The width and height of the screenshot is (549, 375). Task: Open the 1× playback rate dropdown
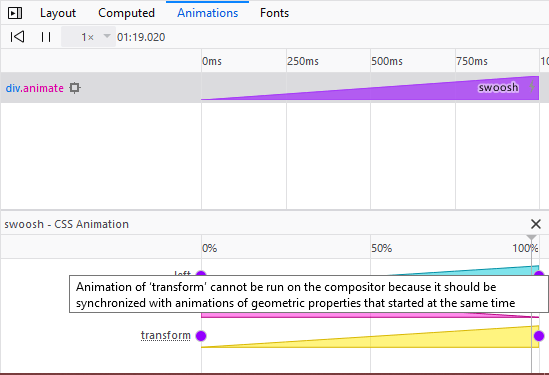[x=88, y=37]
